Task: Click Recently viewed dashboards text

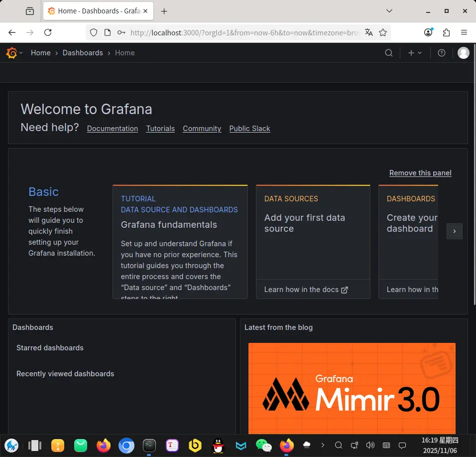Action: (65, 374)
